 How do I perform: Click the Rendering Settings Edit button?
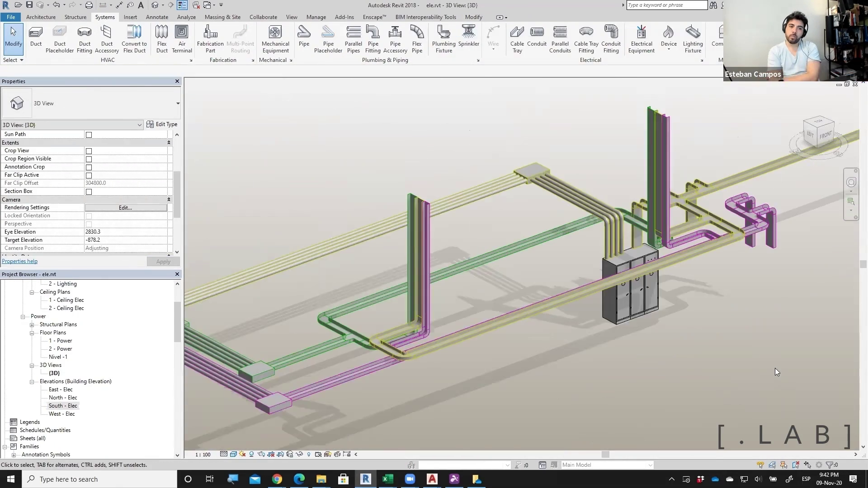coord(126,208)
